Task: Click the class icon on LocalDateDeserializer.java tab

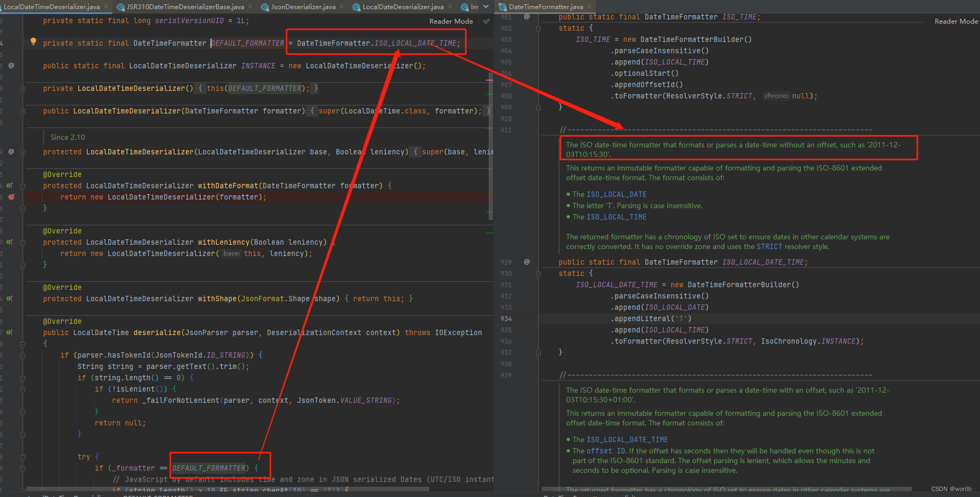Action: (356, 7)
